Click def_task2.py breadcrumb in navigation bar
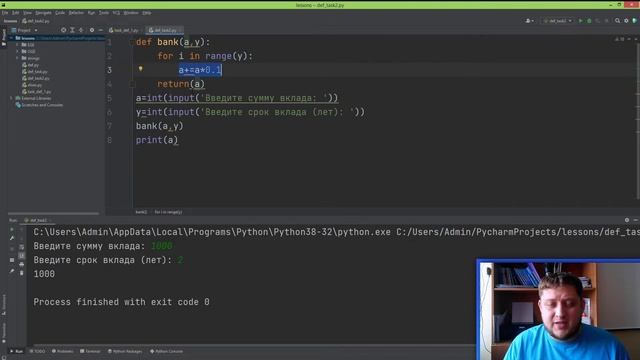The width and height of the screenshot is (640, 360). [36, 21]
